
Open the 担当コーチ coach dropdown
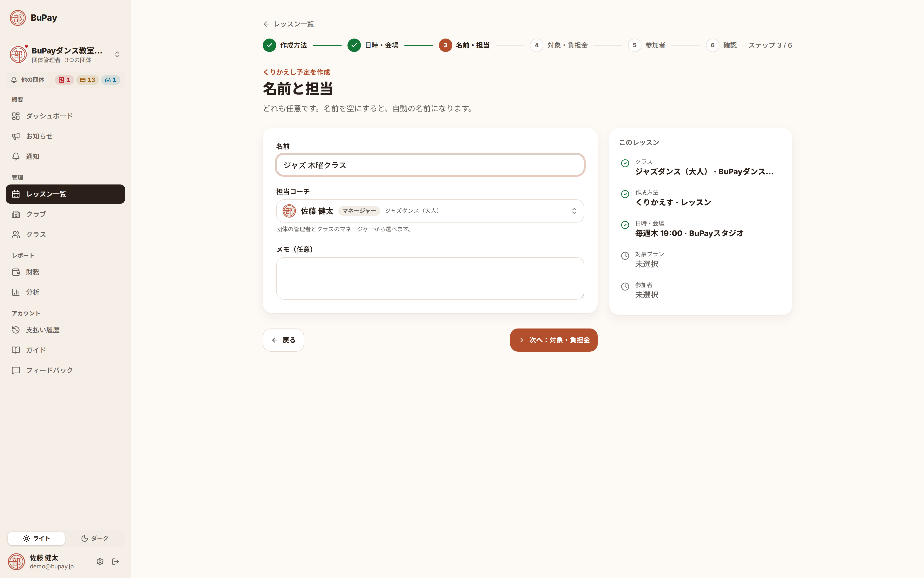(x=430, y=211)
